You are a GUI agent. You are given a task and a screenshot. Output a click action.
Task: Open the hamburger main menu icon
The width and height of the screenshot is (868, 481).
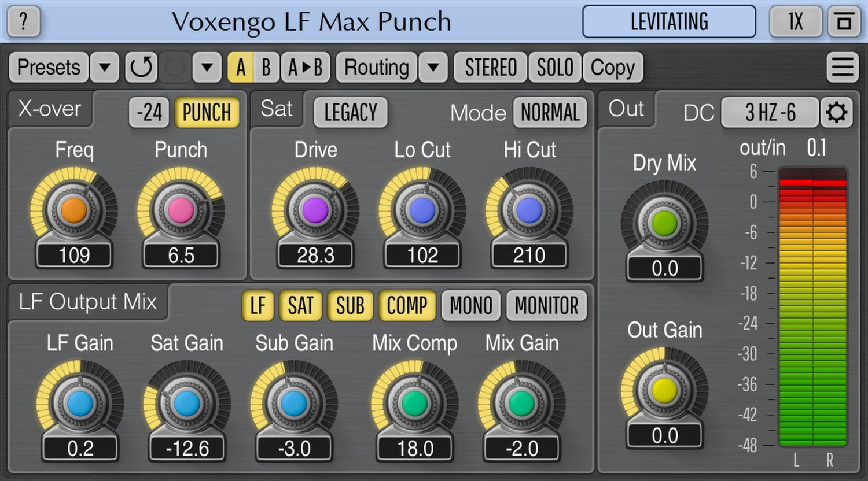click(842, 68)
